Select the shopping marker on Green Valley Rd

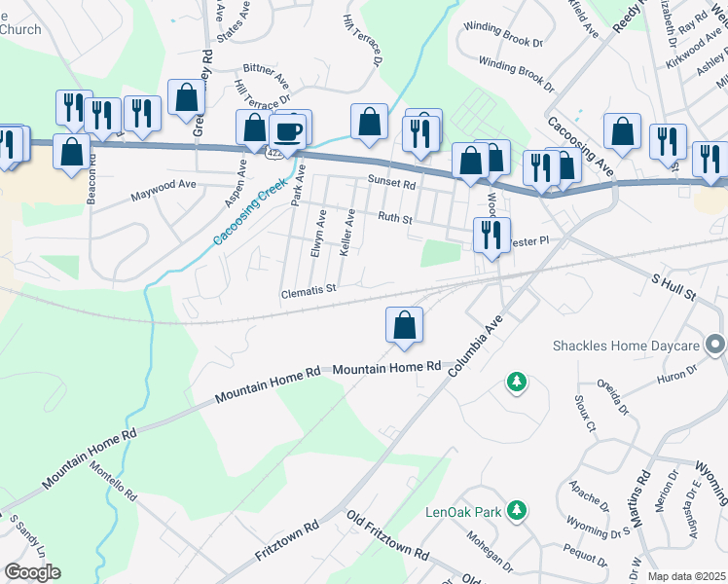coord(186,98)
